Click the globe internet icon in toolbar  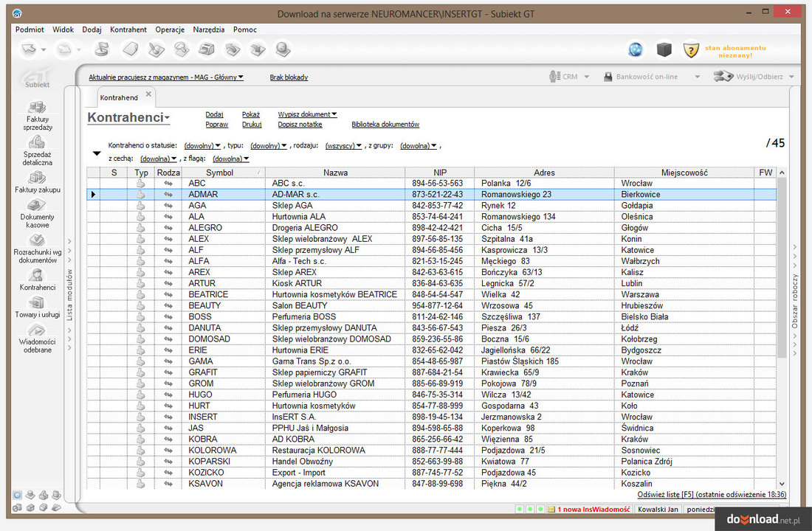636,49
